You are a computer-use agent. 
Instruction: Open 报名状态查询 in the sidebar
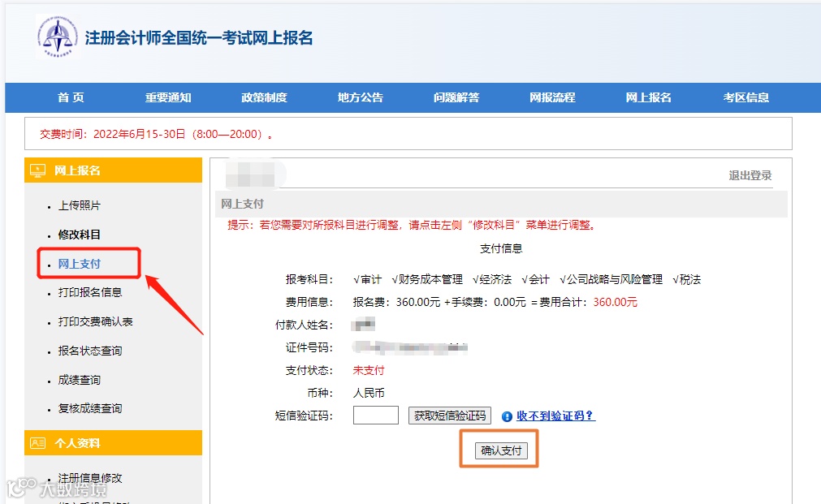pyautogui.click(x=90, y=351)
